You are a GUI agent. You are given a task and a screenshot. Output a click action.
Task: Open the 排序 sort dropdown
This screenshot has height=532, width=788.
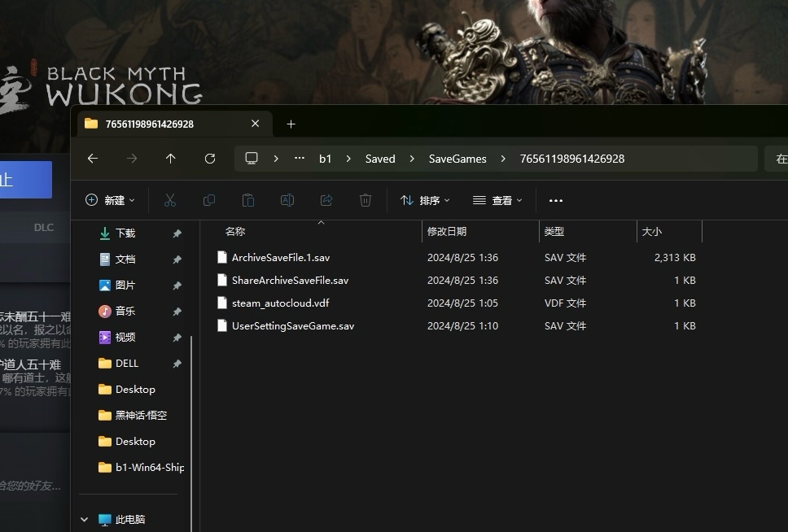(425, 200)
